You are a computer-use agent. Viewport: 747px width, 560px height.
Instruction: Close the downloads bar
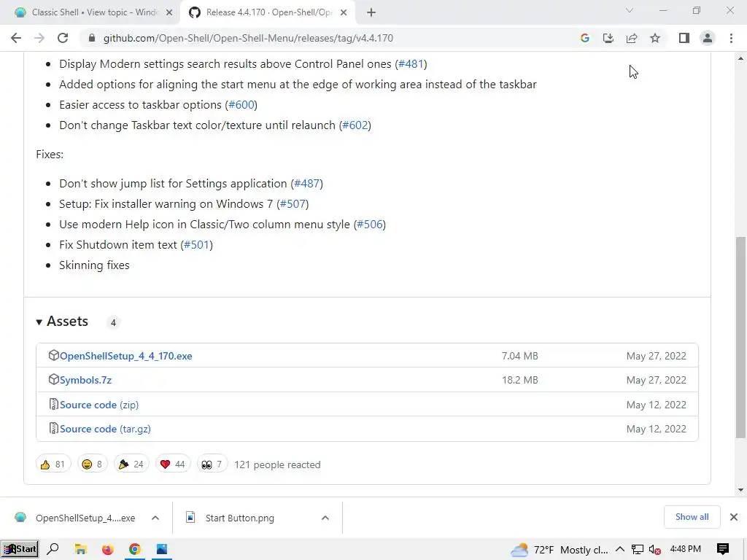tap(734, 517)
